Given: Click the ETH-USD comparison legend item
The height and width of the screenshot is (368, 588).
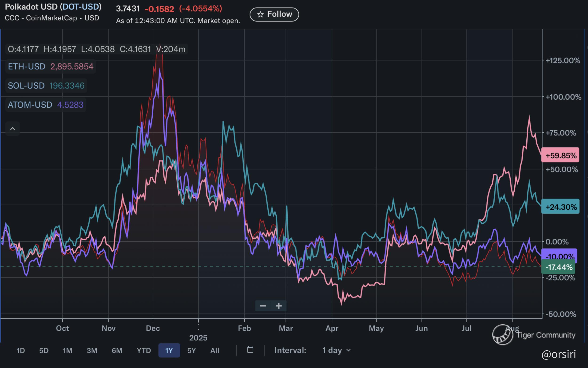Looking at the screenshot, I should [27, 67].
